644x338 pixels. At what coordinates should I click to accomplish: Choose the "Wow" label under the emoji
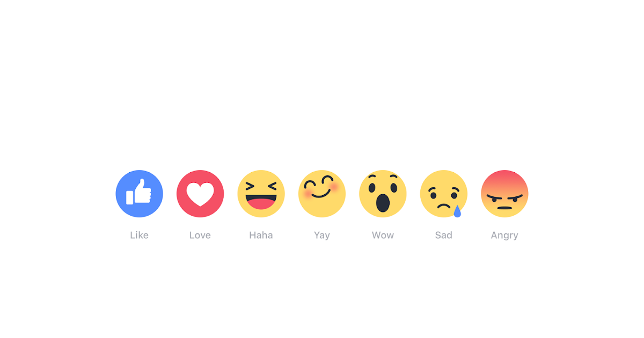[x=383, y=235]
